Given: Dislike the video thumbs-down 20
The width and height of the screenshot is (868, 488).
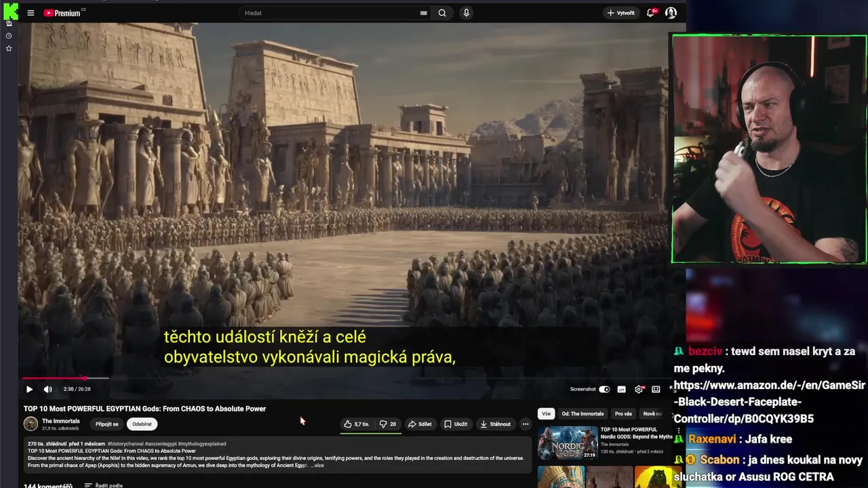Looking at the screenshot, I should 388,424.
